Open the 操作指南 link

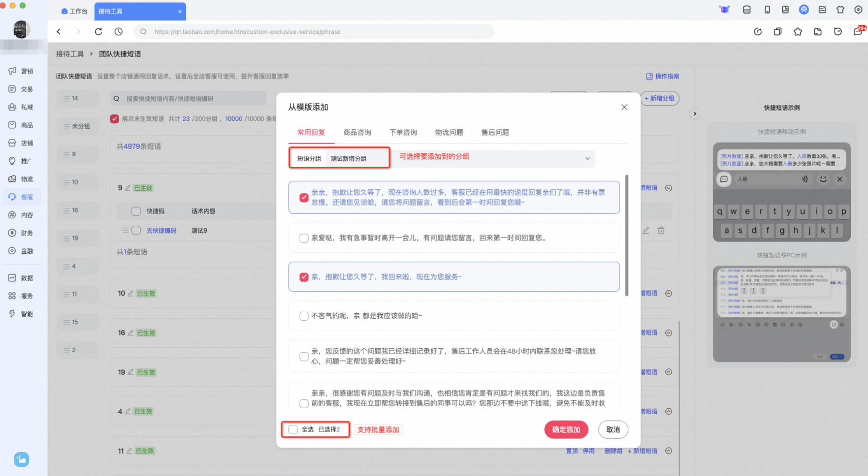(662, 76)
